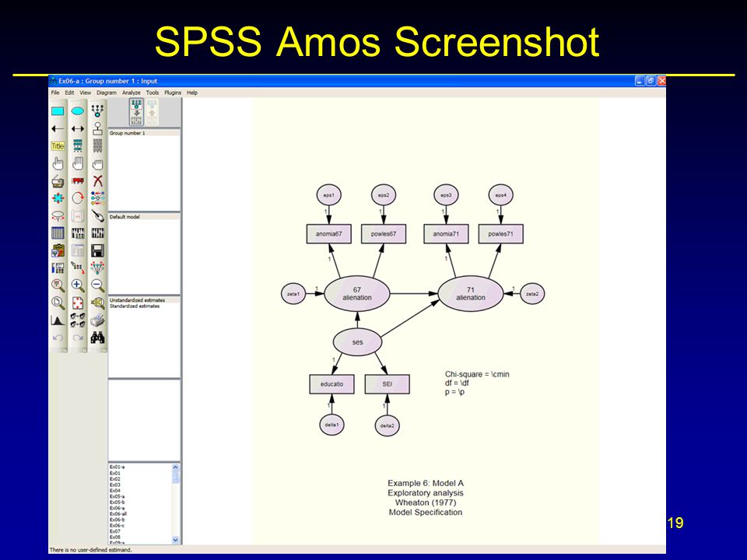
Task: Select file Ex07 in the file list
Action: pos(115,531)
